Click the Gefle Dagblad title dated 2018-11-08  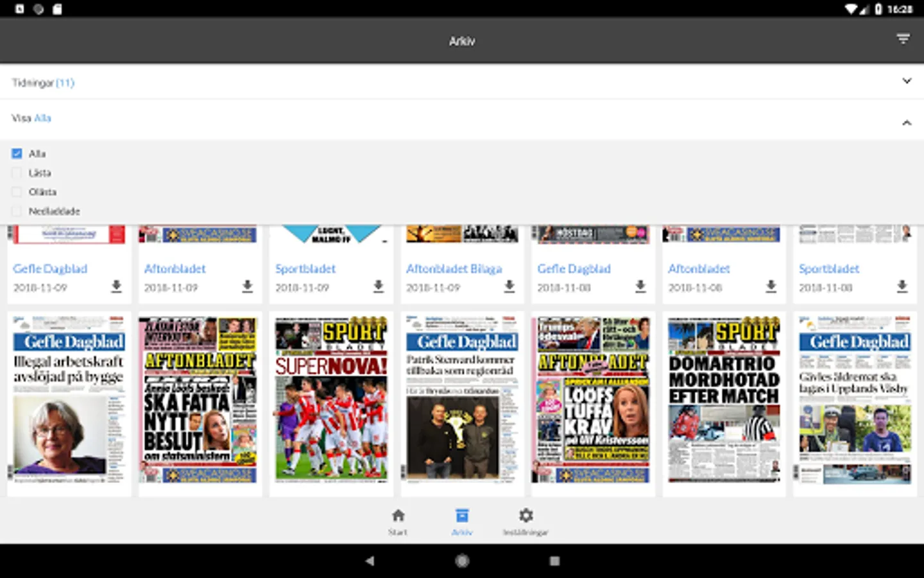coord(574,269)
